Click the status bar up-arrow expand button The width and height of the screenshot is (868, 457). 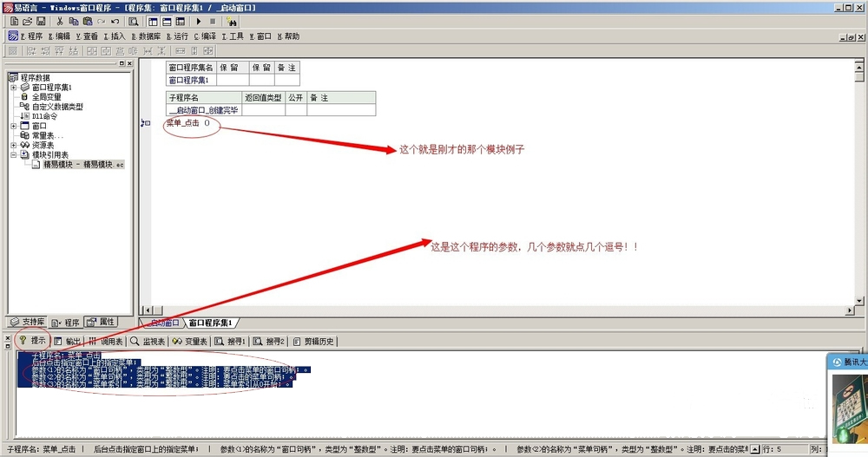pyautogui.click(x=755, y=449)
